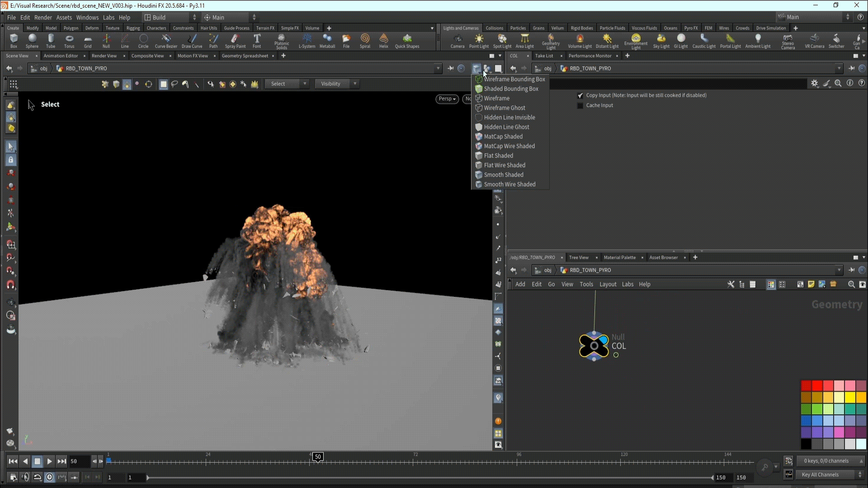The height and width of the screenshot is (488, 868).
Task: Enable the Cache Input checkbox
Action: 580,105
